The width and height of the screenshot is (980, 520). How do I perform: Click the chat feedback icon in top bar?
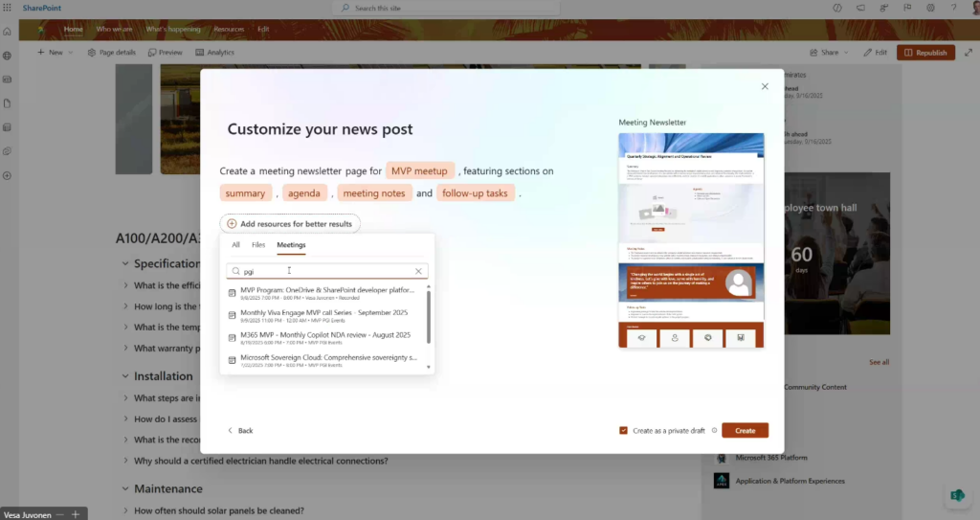[860, 8]
